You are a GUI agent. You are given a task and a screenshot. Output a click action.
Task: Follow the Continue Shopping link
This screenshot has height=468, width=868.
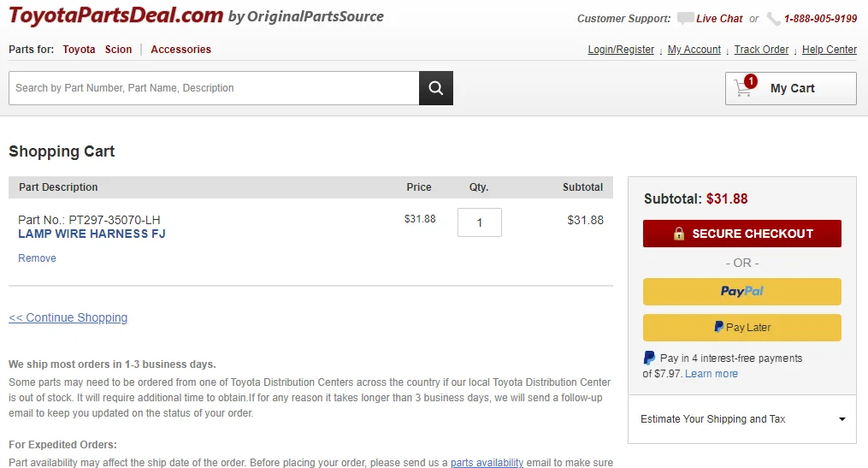tap(68, 317)
